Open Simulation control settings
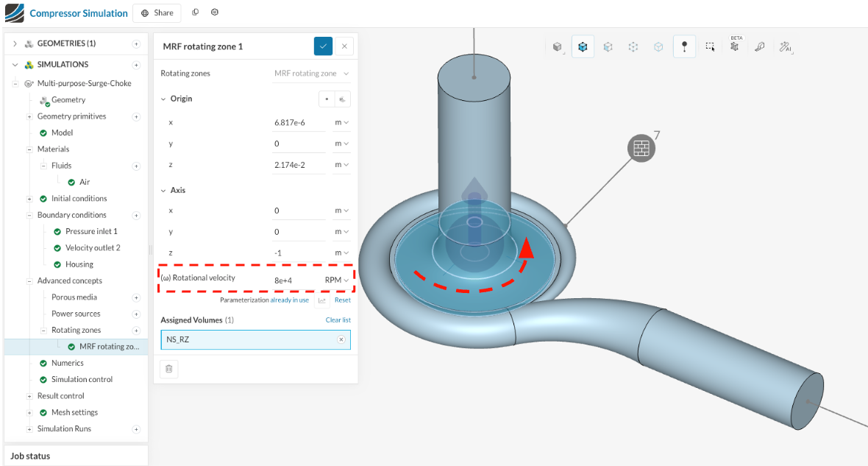This screenshot has height=466, width=868. (82, 380)
